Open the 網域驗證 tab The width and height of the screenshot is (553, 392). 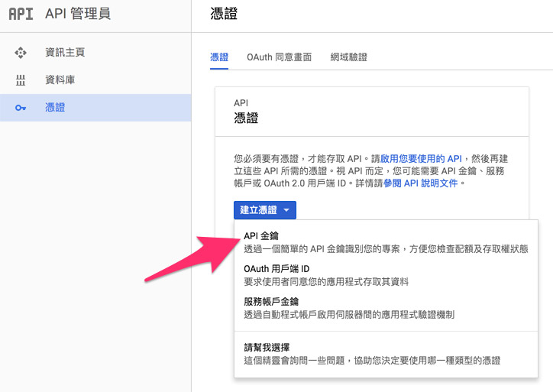pos(348,57)
